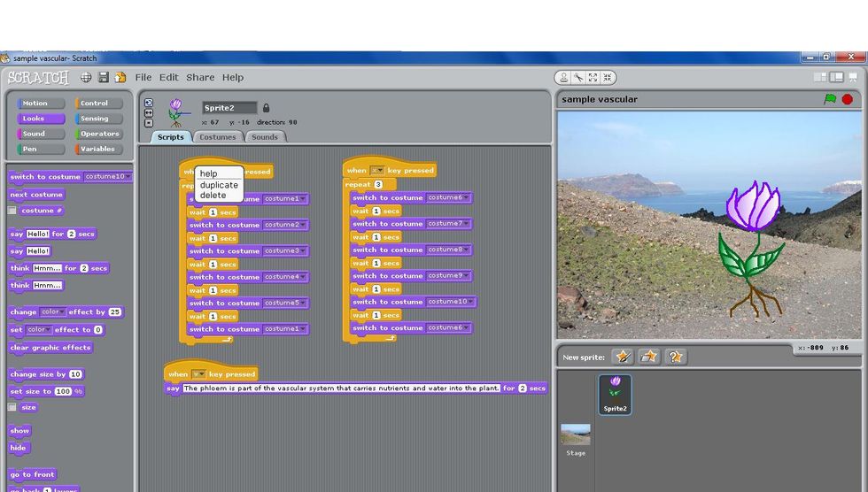
Task: Choose duplicate from the context menu
Action: [219, 185]
